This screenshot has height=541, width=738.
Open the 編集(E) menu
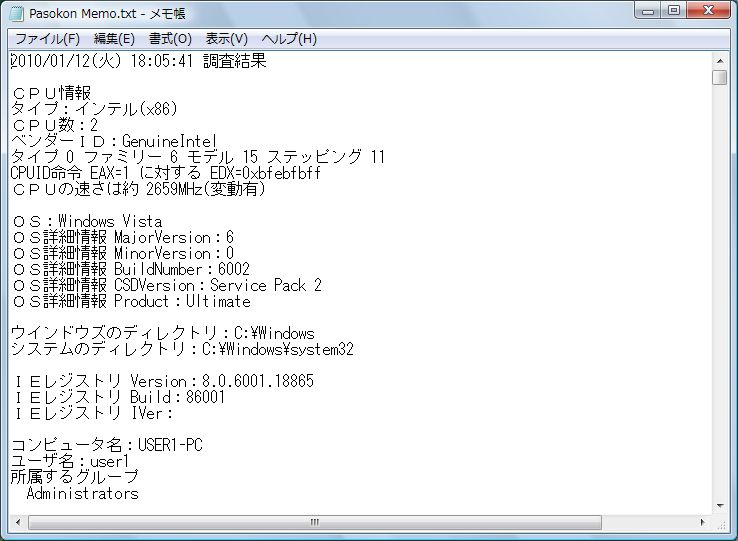click(114, 39)
